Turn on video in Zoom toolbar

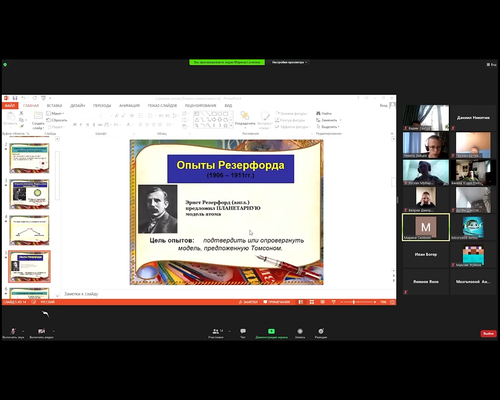click(41, 333)
